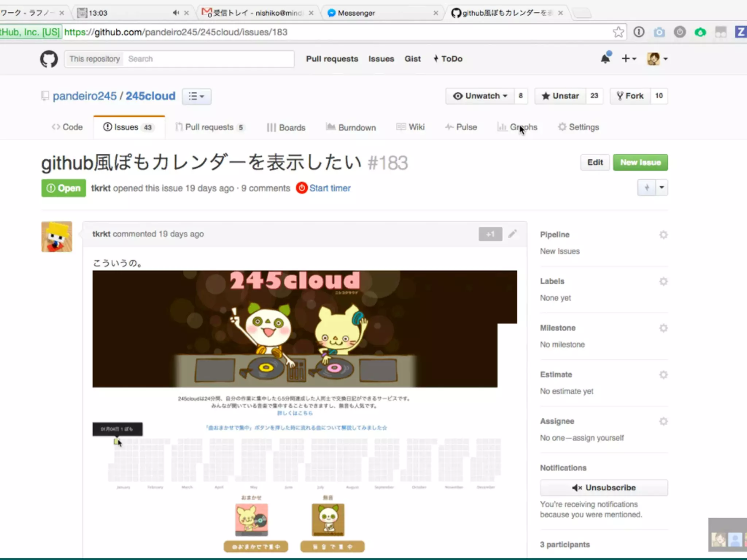Image resolution: width=747 pixels, height=560 pixels.
Task: Click a green calendar square in the heatmap
Action: (x=116, y=442)
